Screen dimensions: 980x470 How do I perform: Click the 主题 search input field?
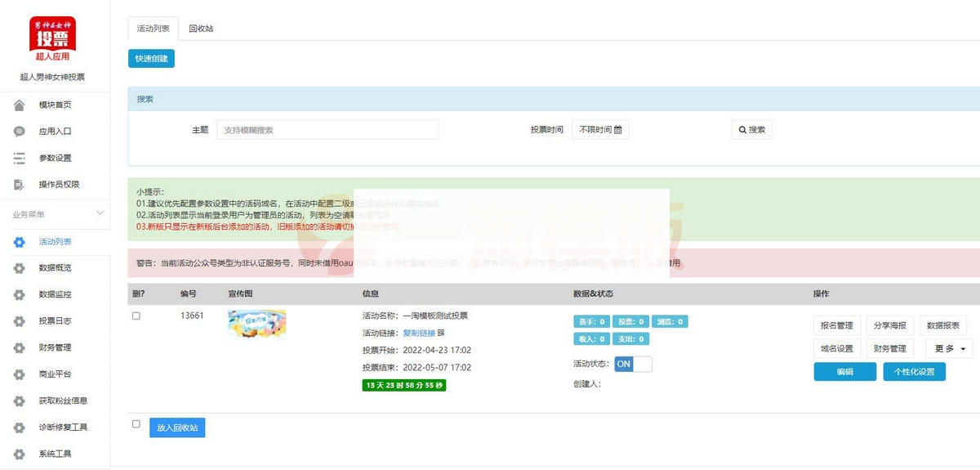click(x=327, y=130)
